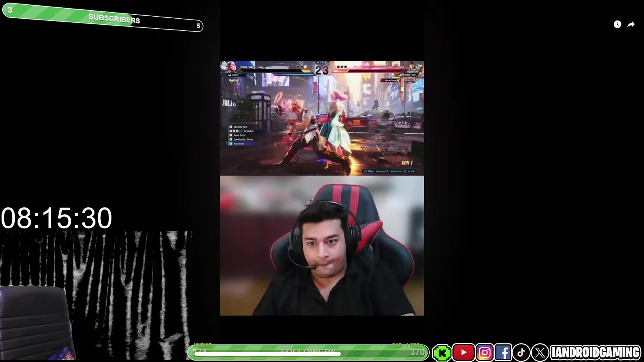Click the Instagram logo icon

[484, 353]
